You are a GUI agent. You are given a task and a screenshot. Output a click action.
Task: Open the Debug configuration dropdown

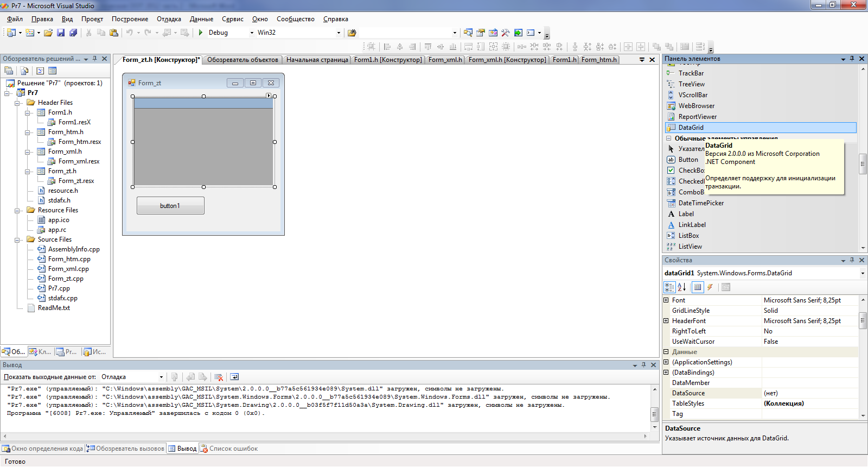[252, 33]
